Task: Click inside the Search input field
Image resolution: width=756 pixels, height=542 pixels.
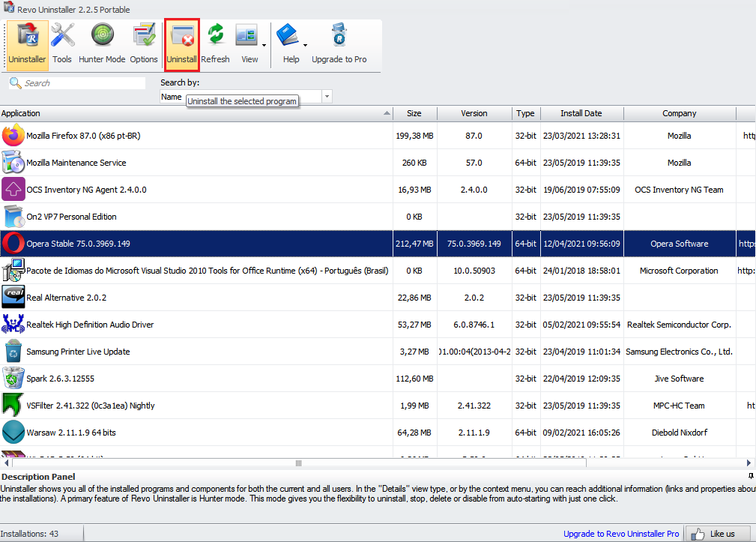Action: click(x=82, y=83)
